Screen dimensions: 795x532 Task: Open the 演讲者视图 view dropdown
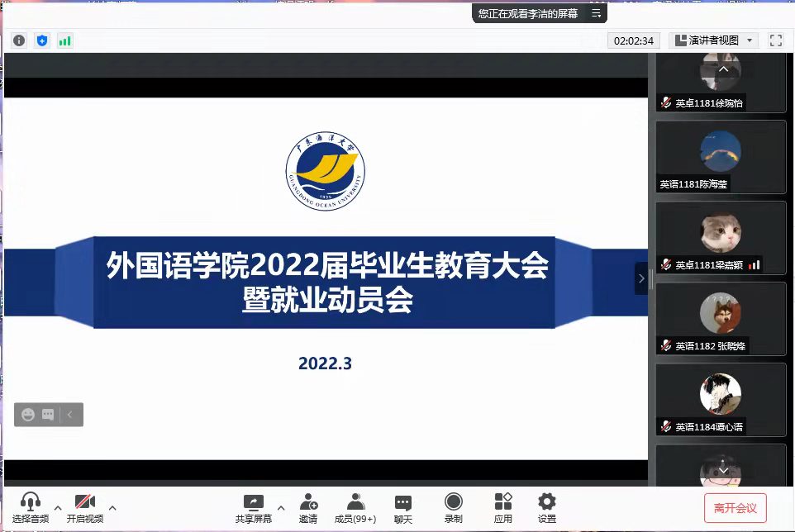coord(713,40)
